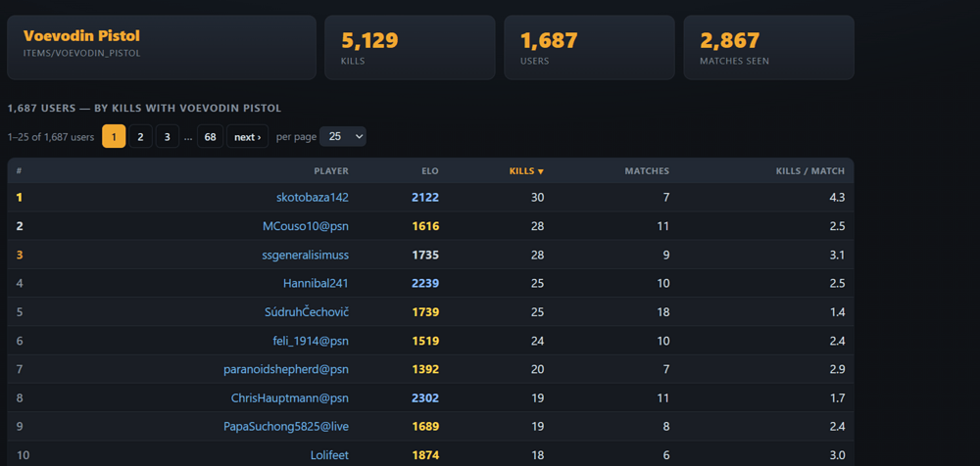Go to page 3 of users
980x466 pixels.
167,136
